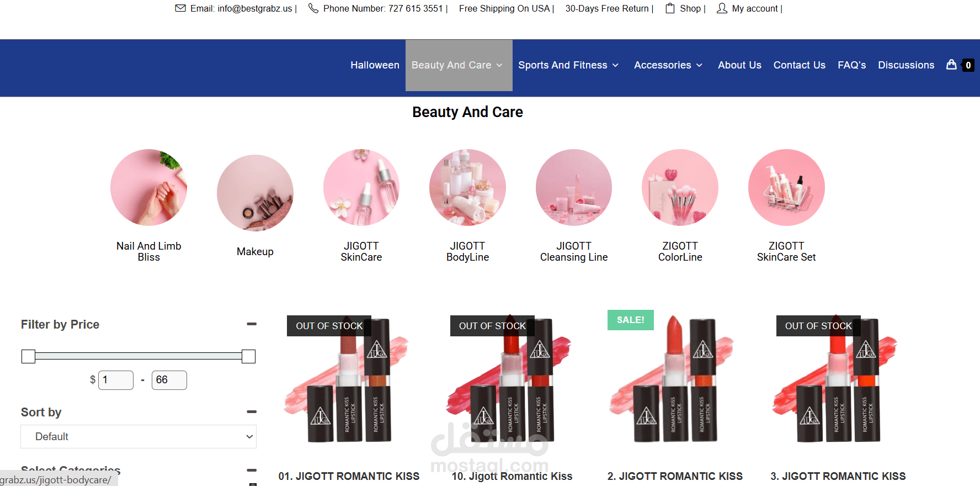Click the Free Shipping On USA text
Screen dimensions: 980x486
[x=504, y=8]
